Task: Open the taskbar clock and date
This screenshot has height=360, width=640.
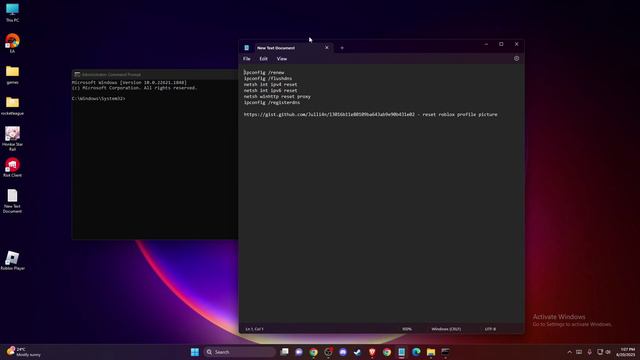Action: pyautogui.click(x=627, y=352)
